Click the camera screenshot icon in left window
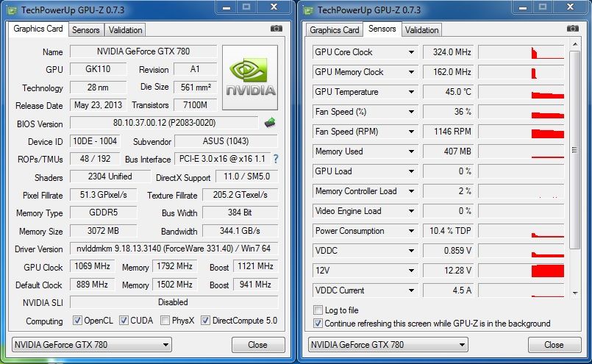The height and width of the screenshot is (364, 592). [x=276, y=29]
